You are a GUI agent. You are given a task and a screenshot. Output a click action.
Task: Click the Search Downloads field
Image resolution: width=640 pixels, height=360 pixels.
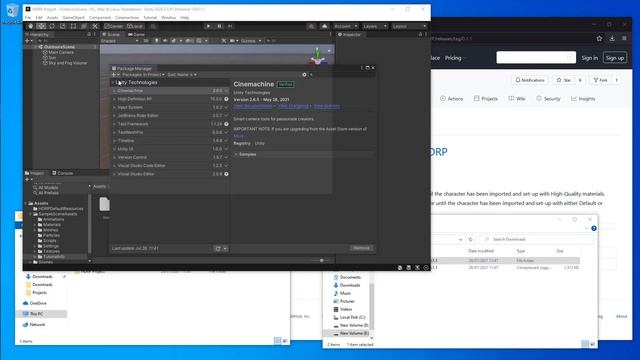pos(537,239)
